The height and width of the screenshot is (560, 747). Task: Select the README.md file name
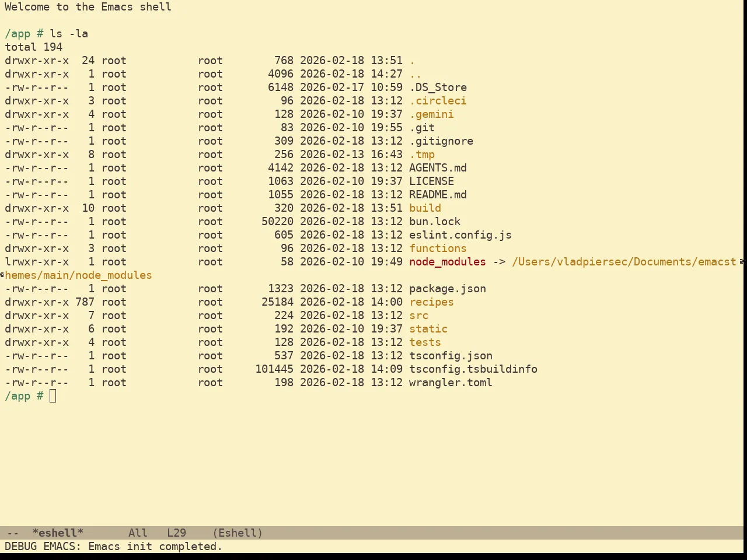[x=438, y=195]
